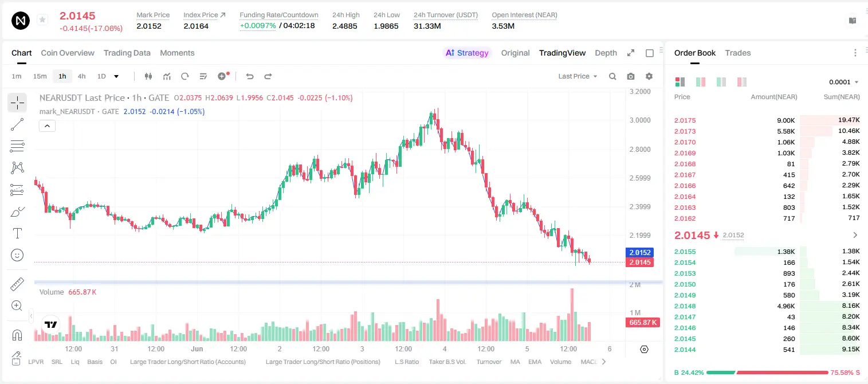Expand the 0.0001 price precision dropdown
The image size is (868, 384).
(844, 82)
